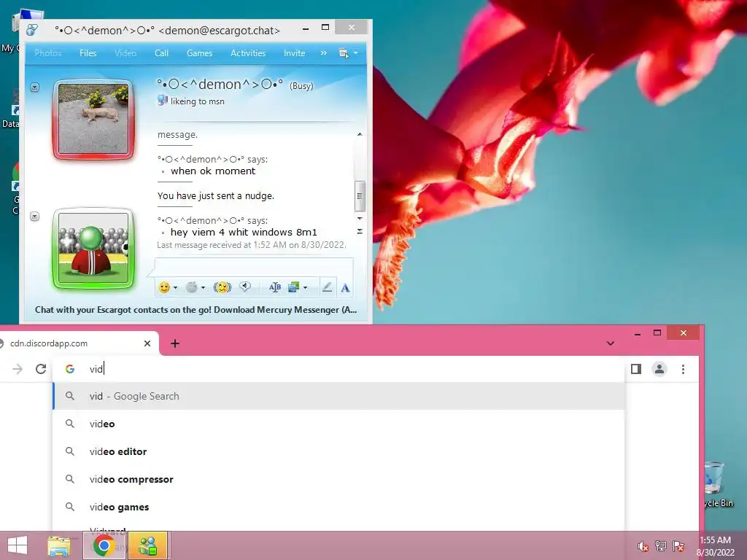Send a nudge with shaking smiley icon
Viewport: 747px width, 560px height.
point(222,287)
